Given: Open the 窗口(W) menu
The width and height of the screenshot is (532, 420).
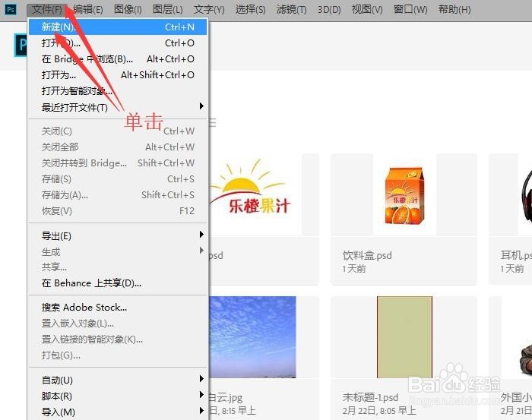Looking at the screenshot, I should point(410,9).
